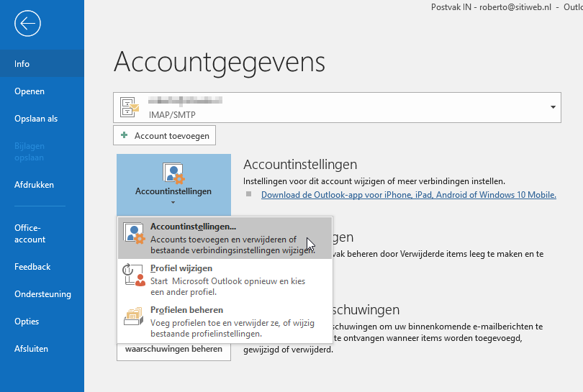Click the waarschuwingen beheren button

coord(173,350)
